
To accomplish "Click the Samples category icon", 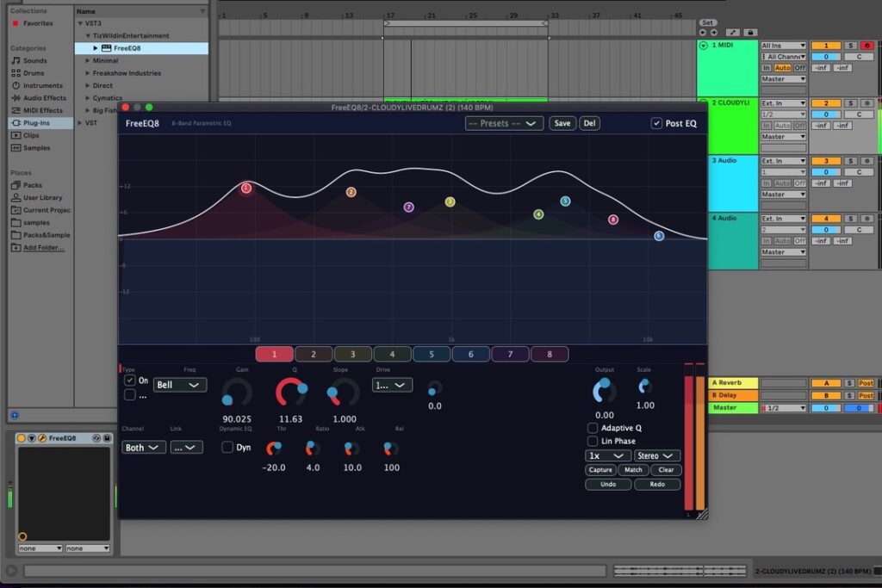I will (x=16, y=148).
